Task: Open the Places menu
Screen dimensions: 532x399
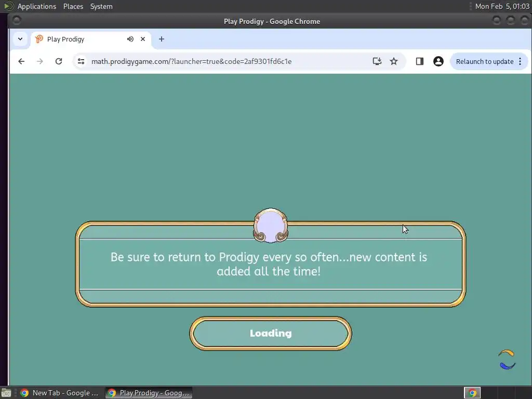Action: [73, 6]
